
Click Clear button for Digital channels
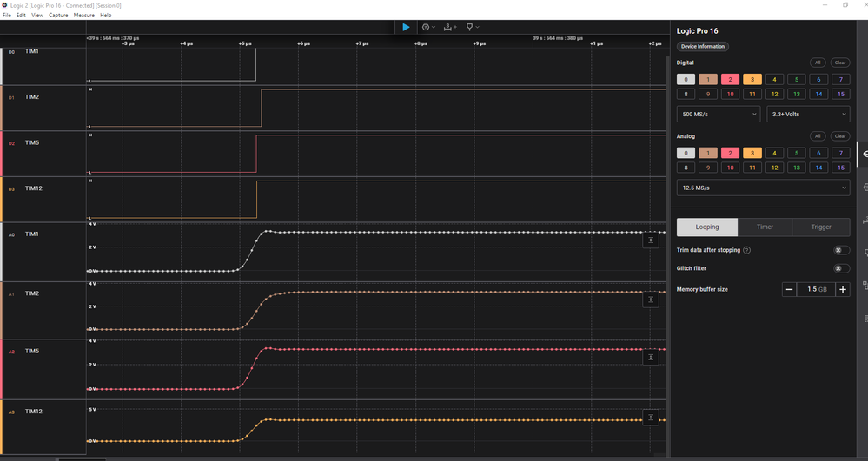point(840,63)
